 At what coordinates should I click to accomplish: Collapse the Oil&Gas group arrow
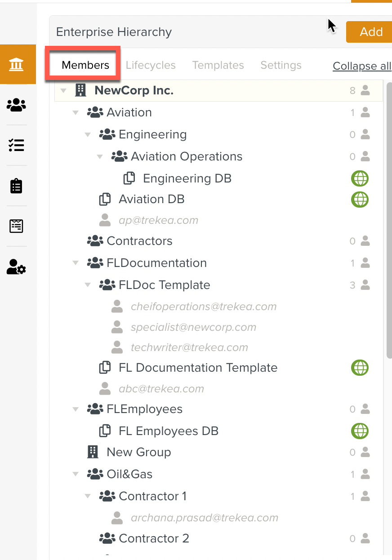76,475
